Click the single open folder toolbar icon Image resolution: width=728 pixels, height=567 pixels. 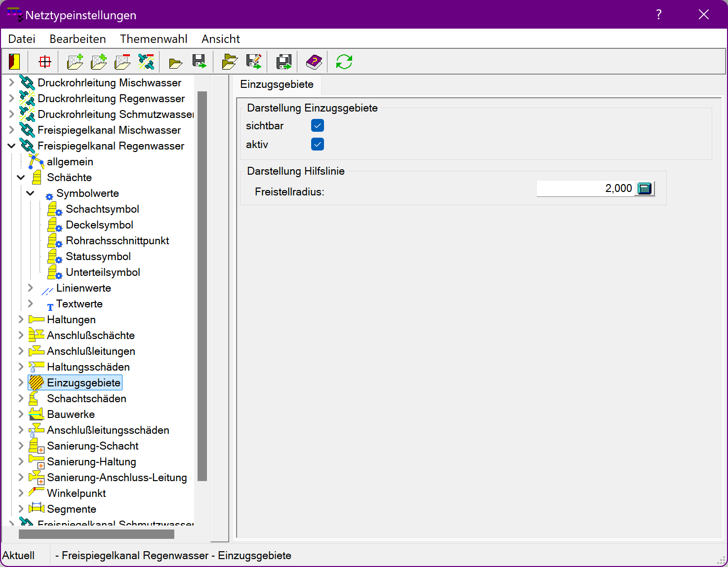[175, 62]
